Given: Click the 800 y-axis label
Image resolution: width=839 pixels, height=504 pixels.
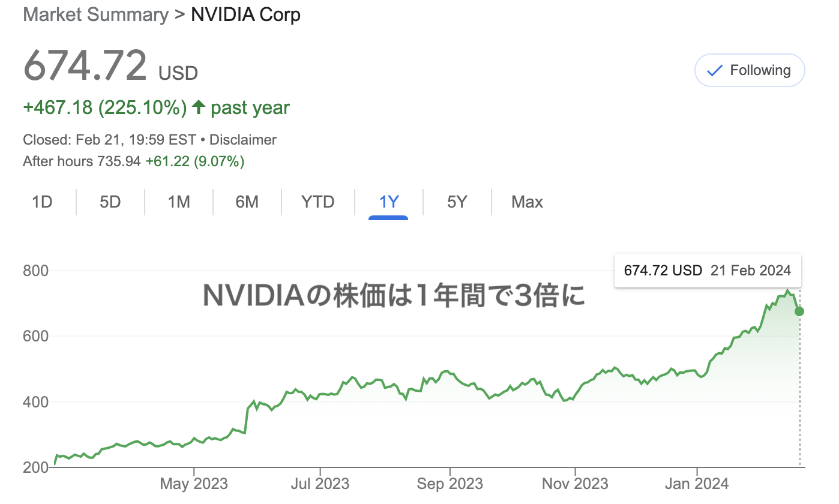Looking at the screenshot, I should click(x=35, y=271).
